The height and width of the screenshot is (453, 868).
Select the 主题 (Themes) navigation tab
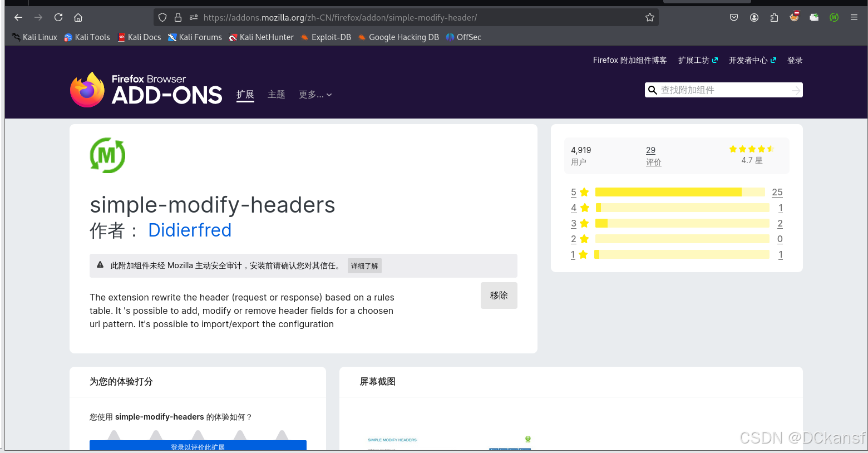coord(277,95)
